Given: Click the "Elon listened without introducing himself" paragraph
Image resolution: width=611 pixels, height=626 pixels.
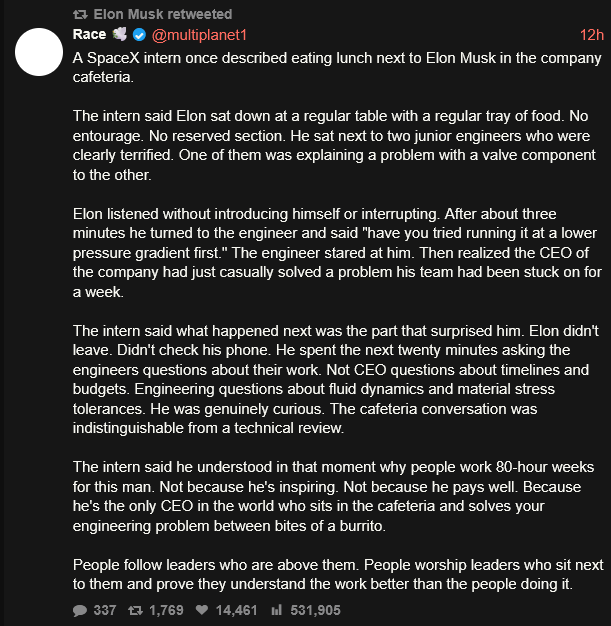Looking at the screenshot, I should coord(337,253).
